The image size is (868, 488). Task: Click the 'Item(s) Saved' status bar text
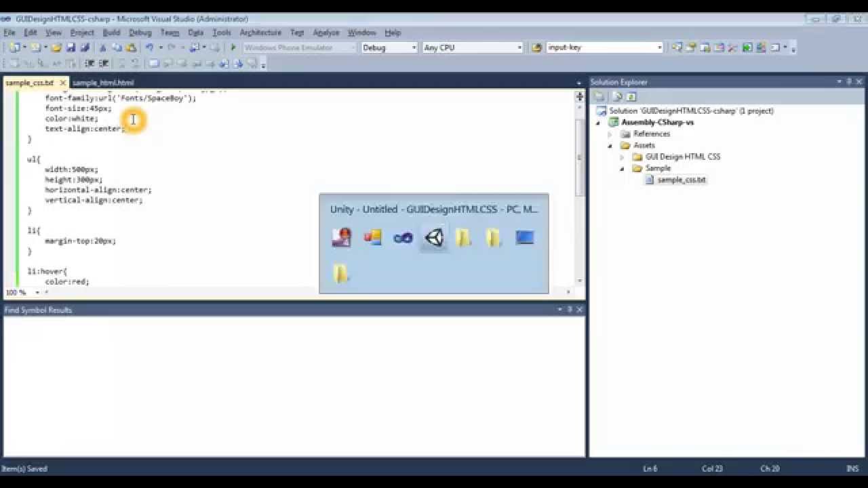click(x=24, y=468)
